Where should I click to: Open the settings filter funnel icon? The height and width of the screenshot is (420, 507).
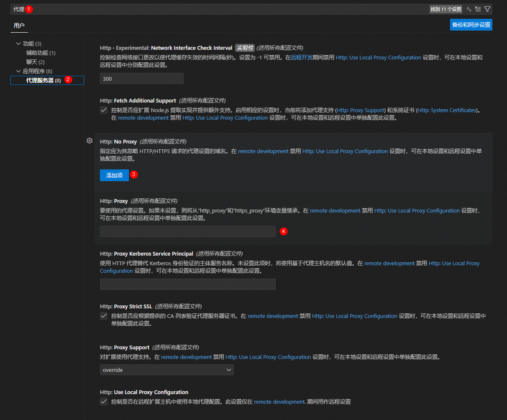tap(487, 9)
